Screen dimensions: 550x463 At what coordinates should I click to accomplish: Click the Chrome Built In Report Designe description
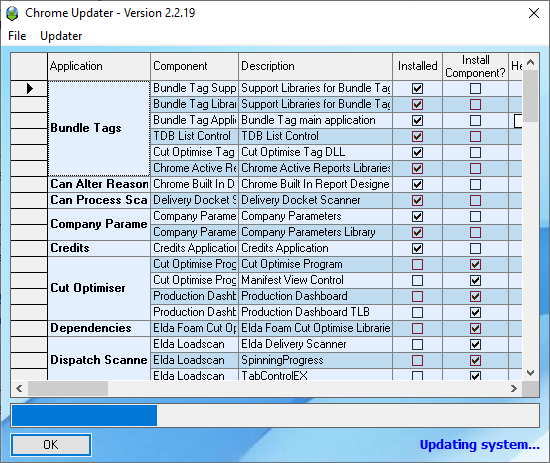pyautogui.click(x=315, y=184)
